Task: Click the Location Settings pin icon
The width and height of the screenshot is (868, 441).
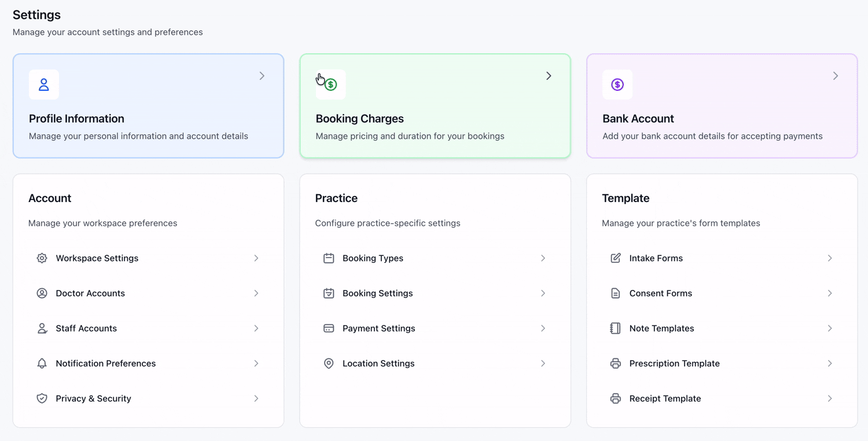Action: coord(329,363)
